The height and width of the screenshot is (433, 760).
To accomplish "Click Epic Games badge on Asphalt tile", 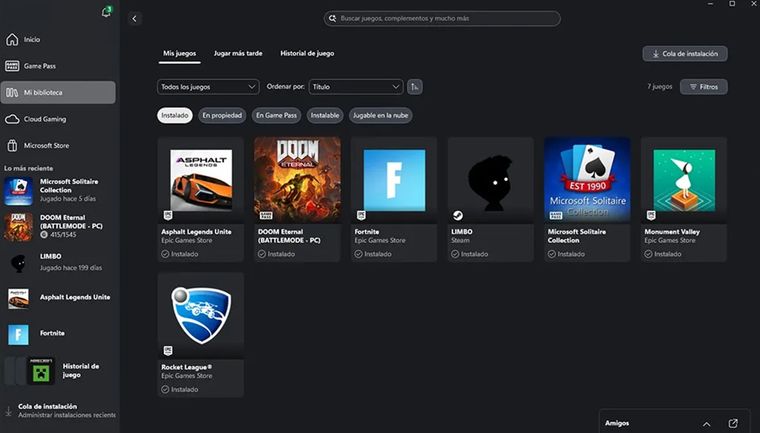I will point(168,215).
